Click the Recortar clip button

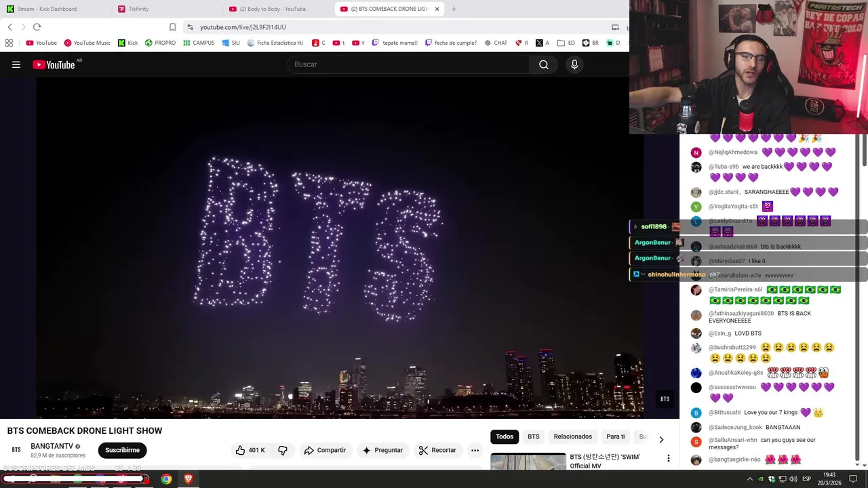(x=437, y=450)
